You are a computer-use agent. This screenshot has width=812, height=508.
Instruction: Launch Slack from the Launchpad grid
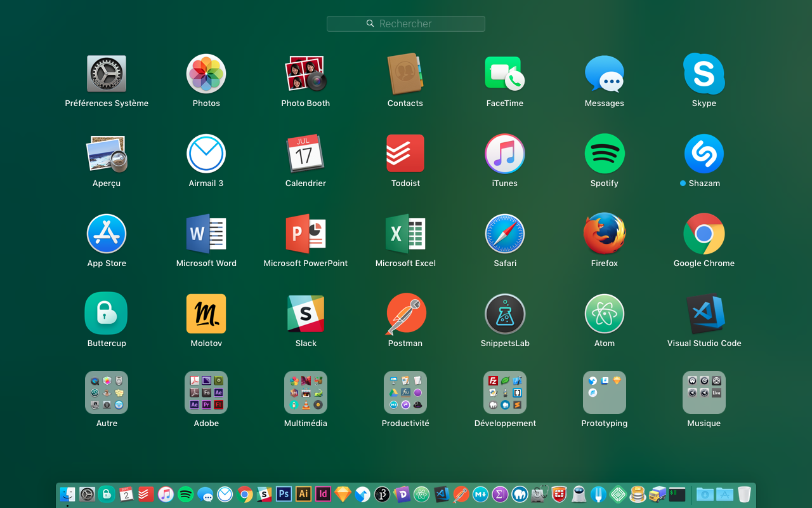(x=306, y=314)
